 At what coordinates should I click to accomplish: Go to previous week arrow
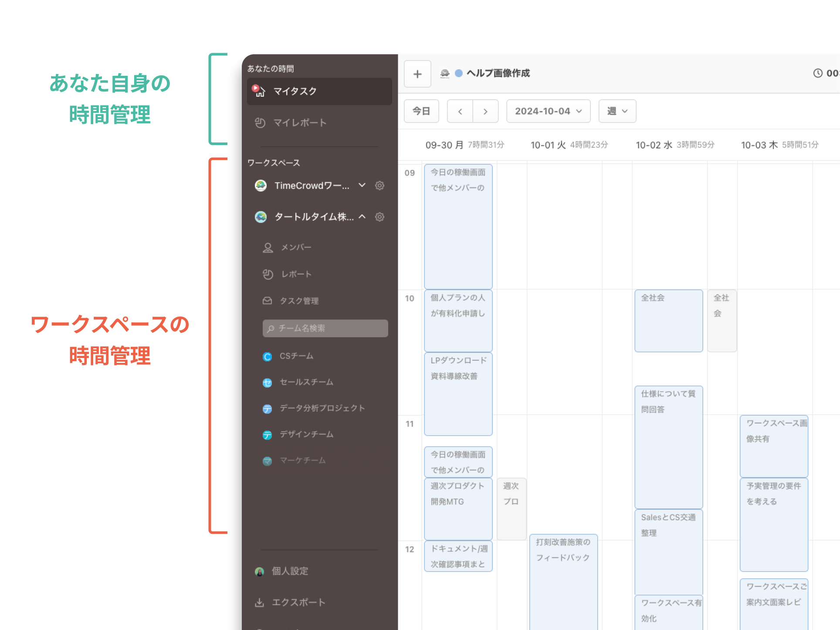click(x=460, y=112)
